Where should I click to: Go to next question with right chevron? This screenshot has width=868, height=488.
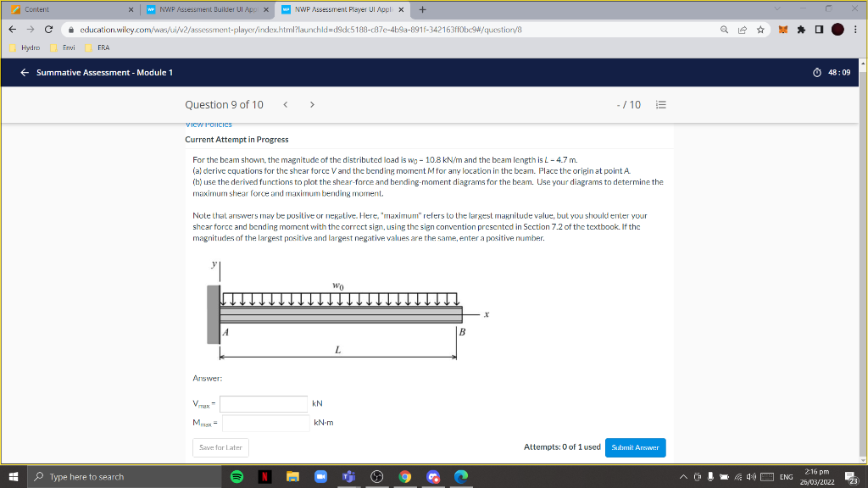(311, 103)
